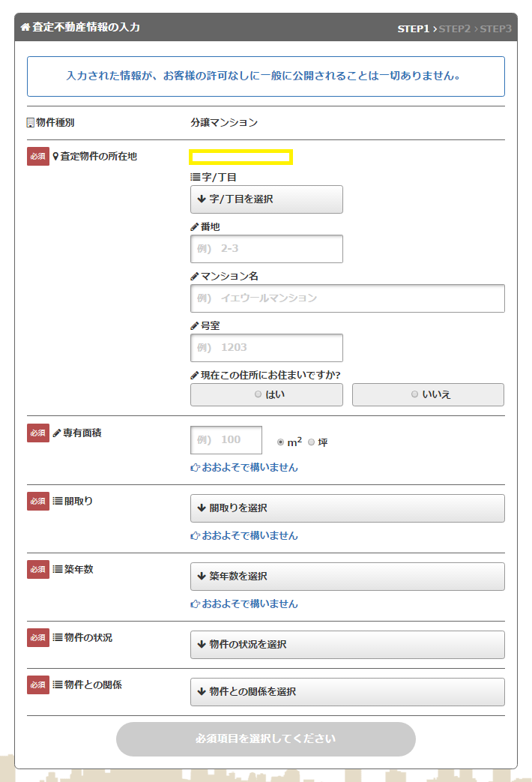The image size is (532, 782).
Task: Click the STEP2 indicator in the header
Action: click(x=454, y=28)
